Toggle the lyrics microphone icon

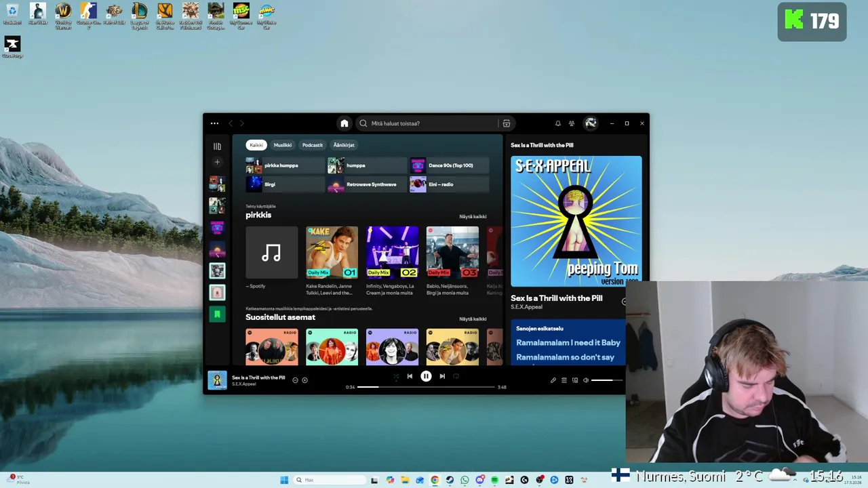tap(553, 380)
